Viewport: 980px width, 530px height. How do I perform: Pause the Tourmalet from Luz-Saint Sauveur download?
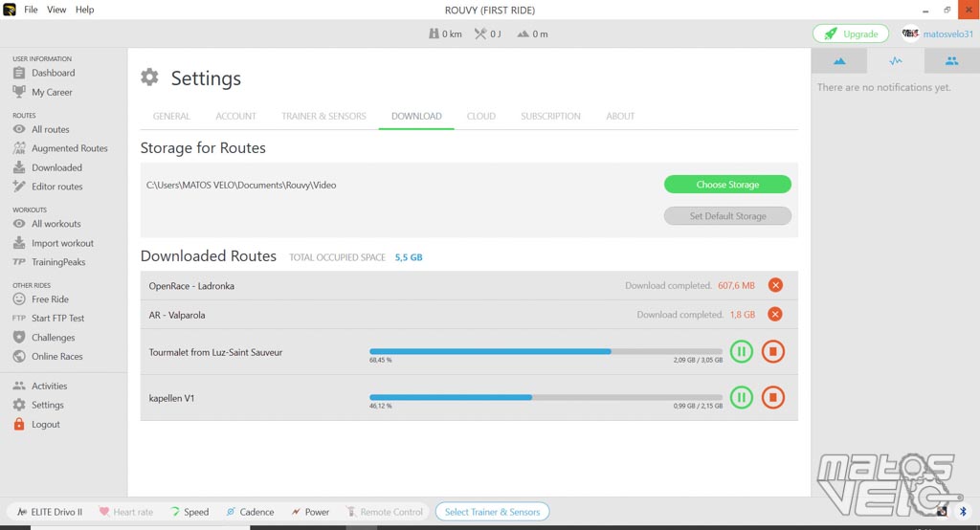click(x=741, y=351)
